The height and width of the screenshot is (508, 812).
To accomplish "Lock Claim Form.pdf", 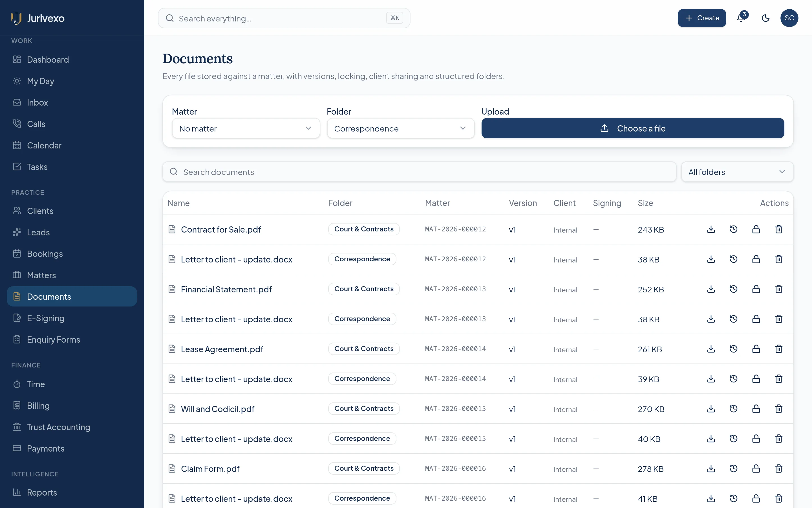I will click(756, 468).
